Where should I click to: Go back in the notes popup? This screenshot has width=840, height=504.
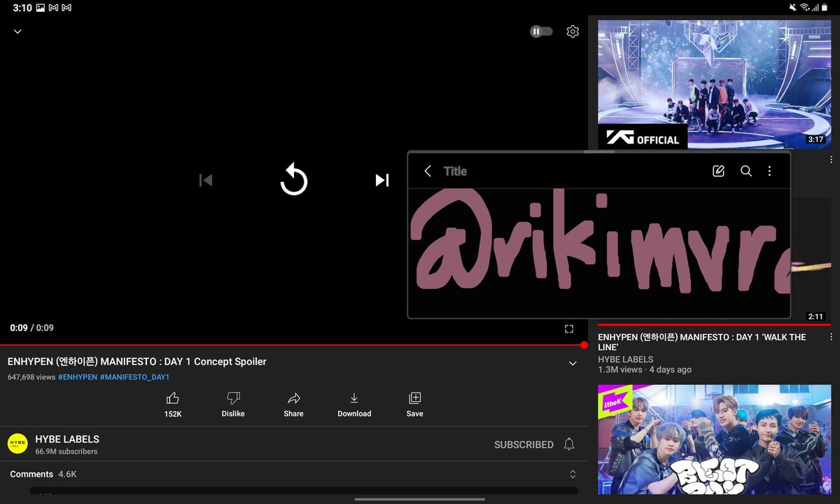[x=428, y=171]
